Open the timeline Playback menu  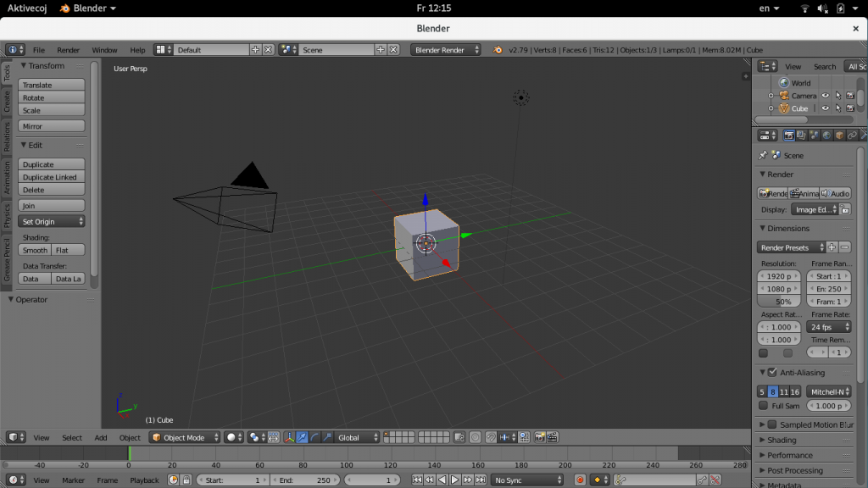coord(144,480)
